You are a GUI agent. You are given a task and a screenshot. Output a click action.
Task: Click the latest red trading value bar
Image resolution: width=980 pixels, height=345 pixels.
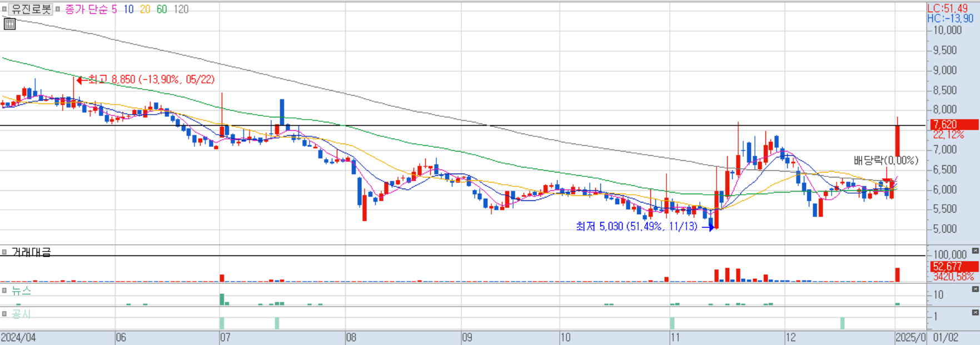pos(897,275)
